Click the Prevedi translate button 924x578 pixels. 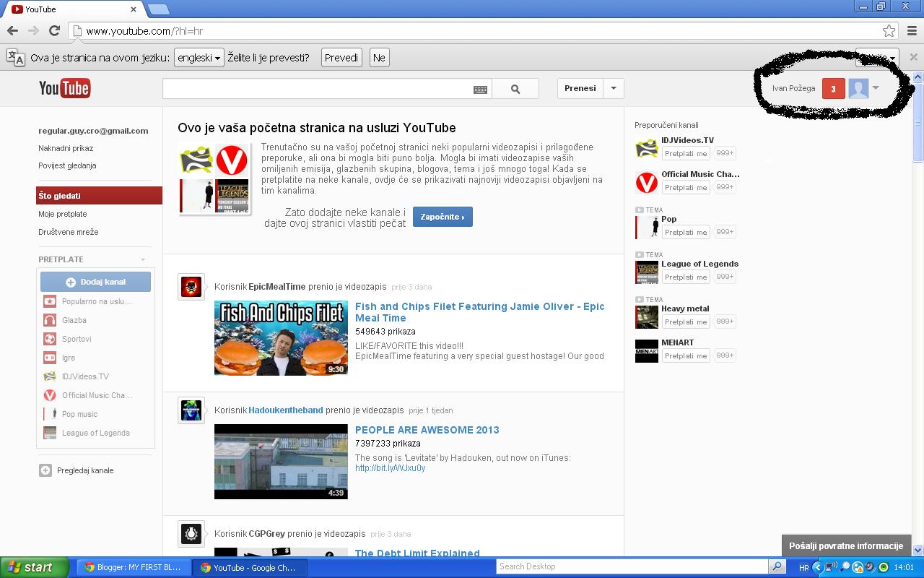coord(341,58)
